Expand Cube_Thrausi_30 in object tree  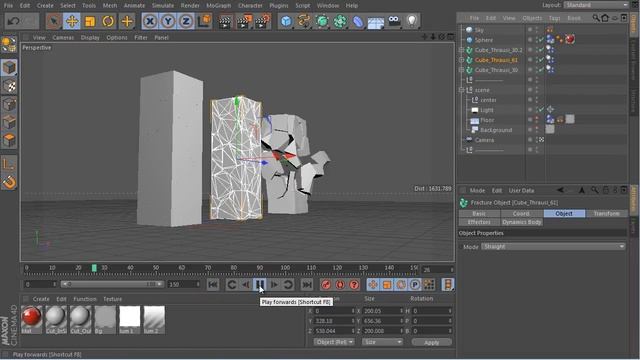461,70
